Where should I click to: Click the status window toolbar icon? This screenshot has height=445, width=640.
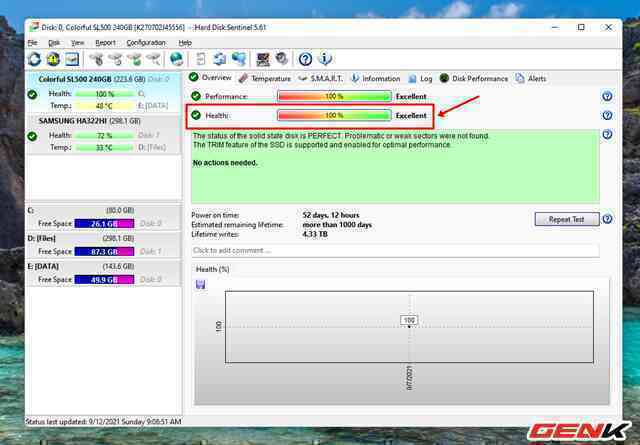pos(72,60)
